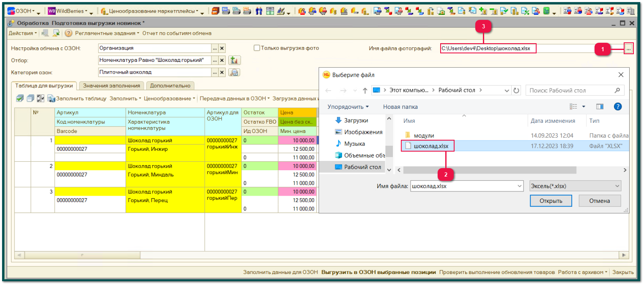Screen dimensions: 644x285
Task: Click the Открыть button
Action: point(551,201)
